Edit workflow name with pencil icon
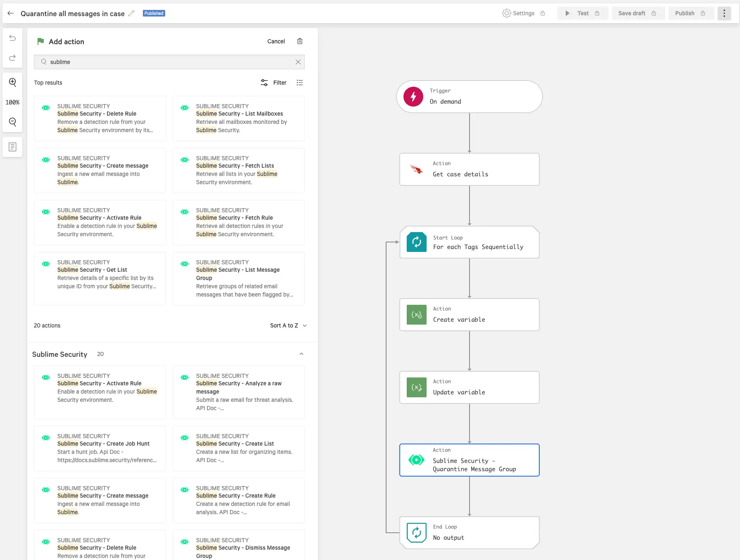Viewport: 740px width, 560px height. [x=131, y=13]
